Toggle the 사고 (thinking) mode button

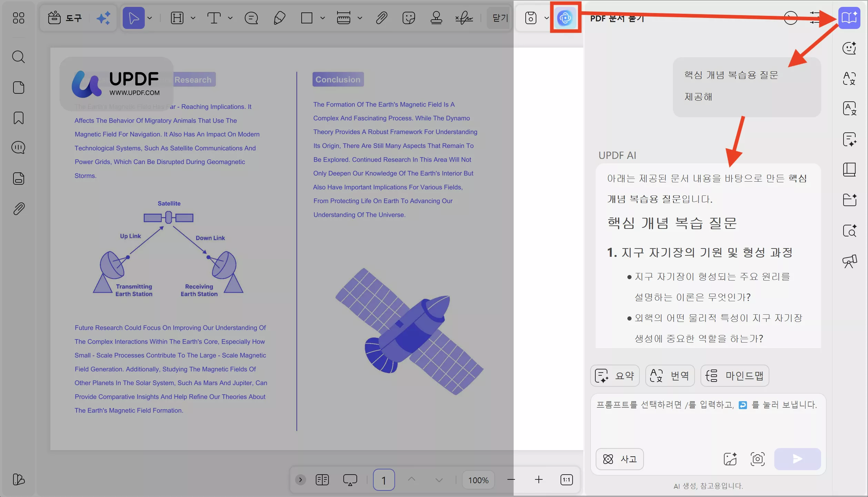coord(619,459)
